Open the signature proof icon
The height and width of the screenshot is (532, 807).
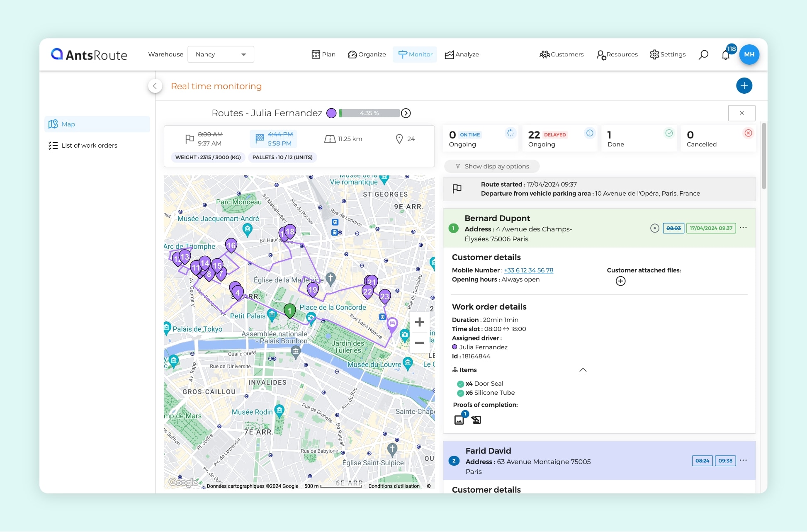click(476, 420)
